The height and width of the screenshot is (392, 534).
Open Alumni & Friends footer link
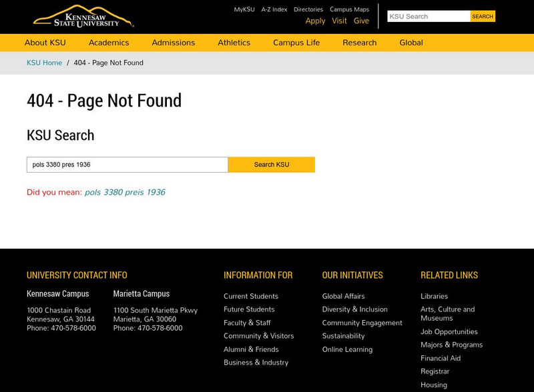251,349
